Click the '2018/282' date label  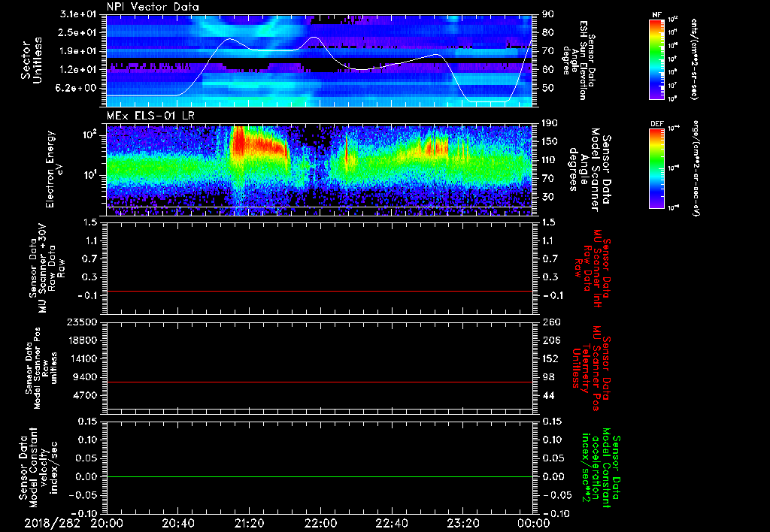(x=52, y=523)
